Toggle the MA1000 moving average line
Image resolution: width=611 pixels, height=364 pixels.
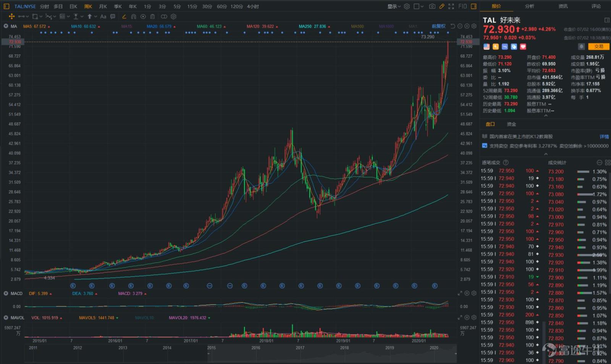coord(386,26)
